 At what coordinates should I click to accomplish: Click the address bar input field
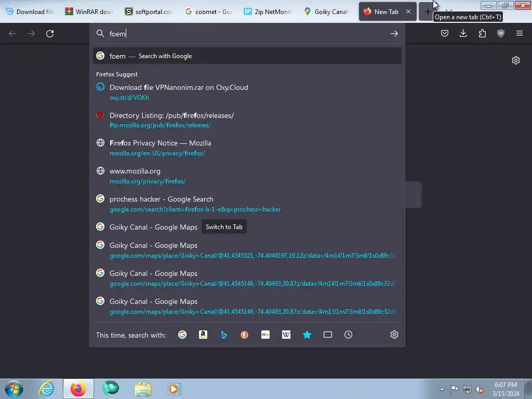coord(248,34)
